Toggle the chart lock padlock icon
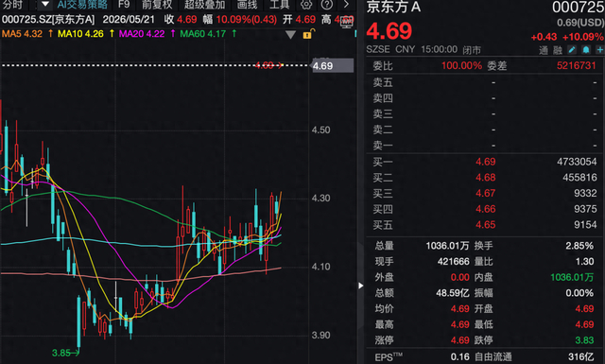Image resolution: width=605 pixels, height=364 pixels. tap(307, 34)
